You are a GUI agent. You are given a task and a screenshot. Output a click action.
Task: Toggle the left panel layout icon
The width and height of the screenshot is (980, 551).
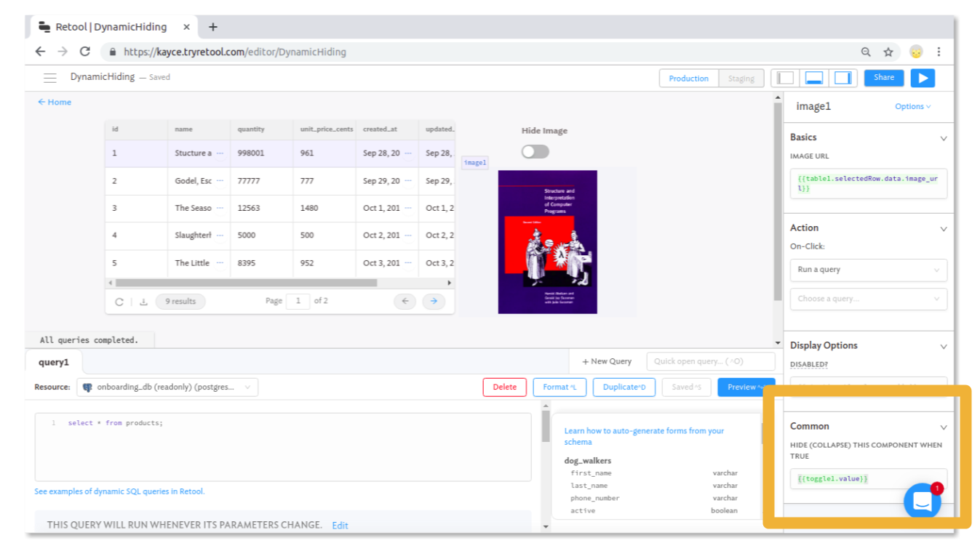point(786,78)
